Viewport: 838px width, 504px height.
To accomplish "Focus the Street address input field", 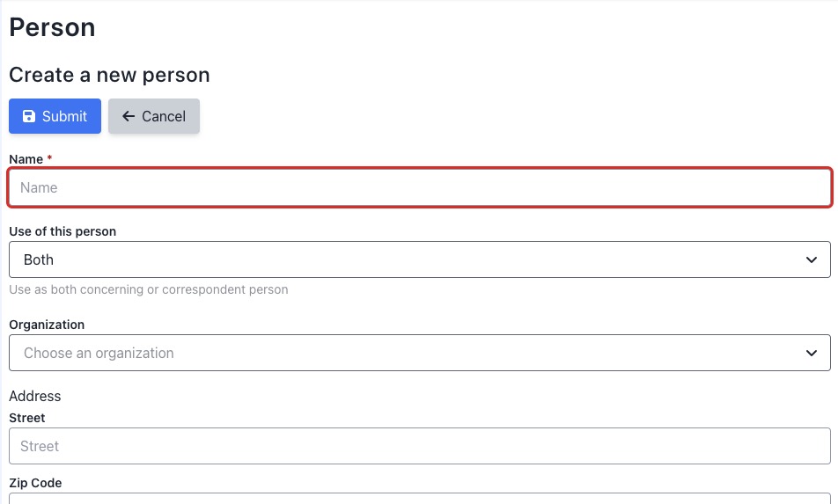I will tap(420, 446).
